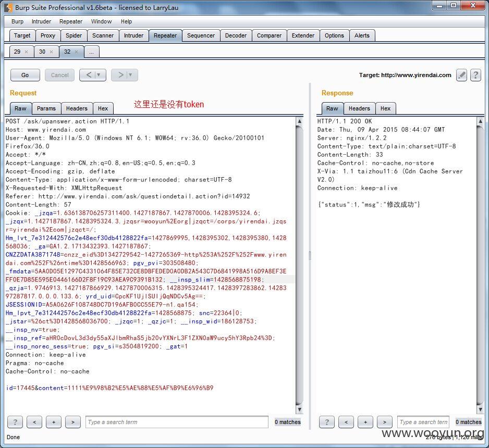489x448 pixels.
Task: Switch to the Scanner tab
Action: point(103,35)
